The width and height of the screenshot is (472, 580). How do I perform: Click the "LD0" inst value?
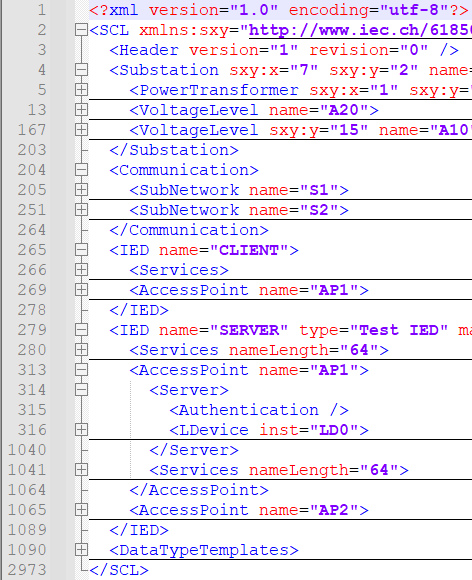click(x=334, y=430)
